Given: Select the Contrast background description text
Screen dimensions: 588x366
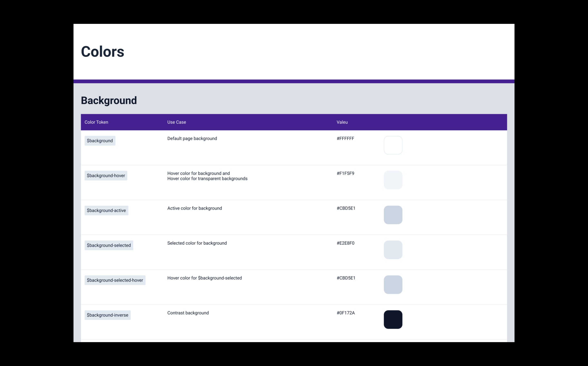Looking at the screenshot, I should [x=188, y=313].
